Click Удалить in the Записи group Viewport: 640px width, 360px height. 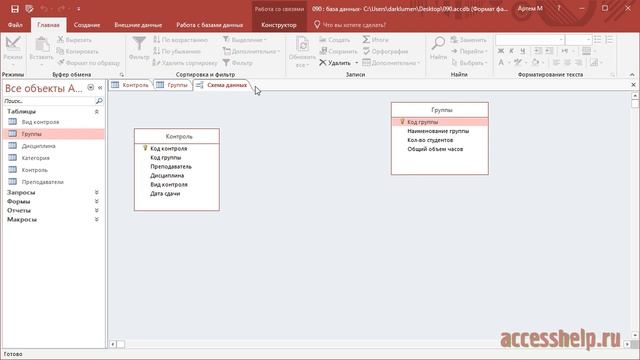pyautogui.click(x=335, y=62)
